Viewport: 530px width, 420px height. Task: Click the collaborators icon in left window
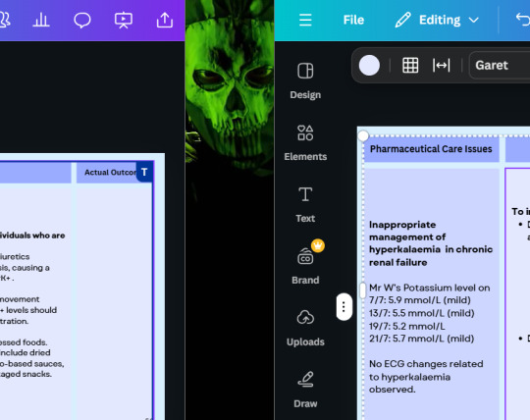(4, 20)
